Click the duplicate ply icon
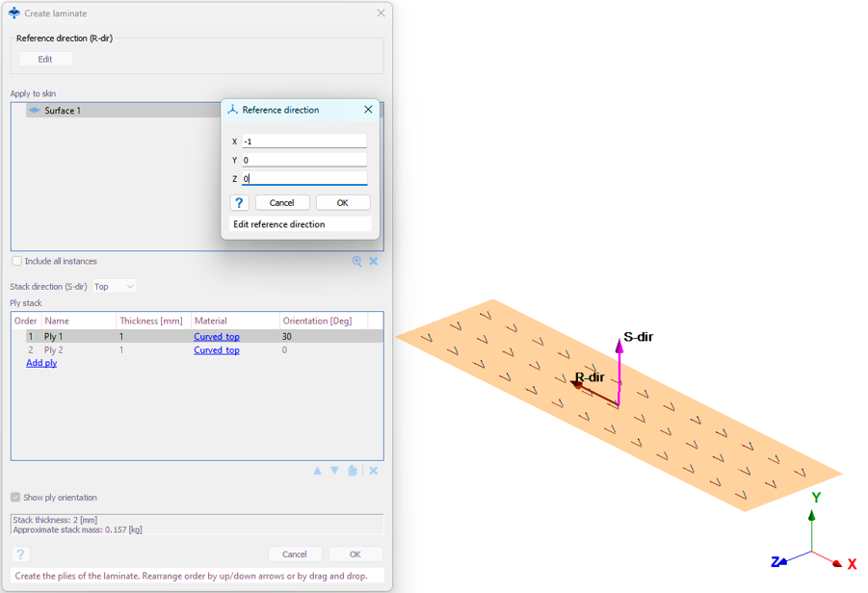Screen dimensions: 868x593 (353, 471)
